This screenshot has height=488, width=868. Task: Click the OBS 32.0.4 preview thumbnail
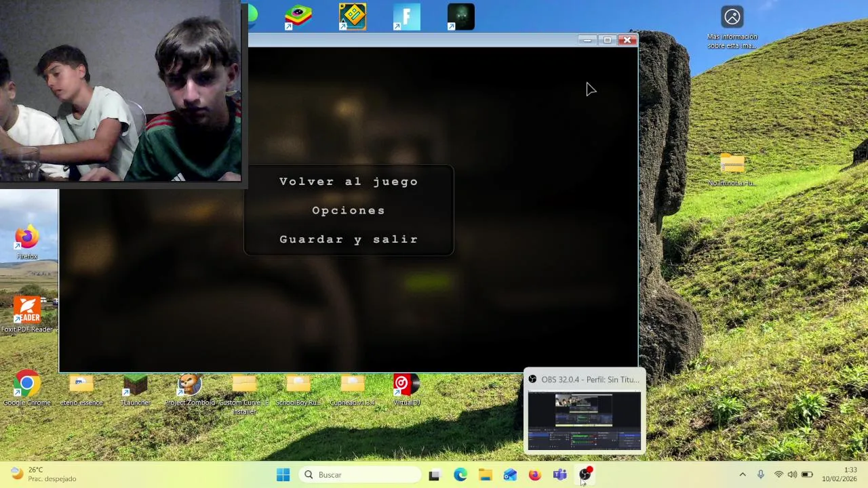[x=584, y=420]
